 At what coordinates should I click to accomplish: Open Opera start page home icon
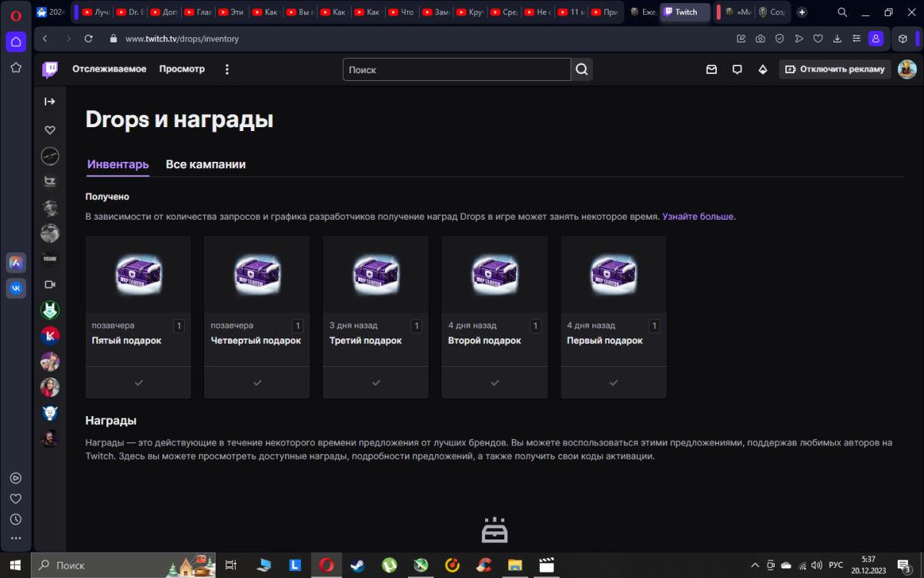tap(15, 42)
